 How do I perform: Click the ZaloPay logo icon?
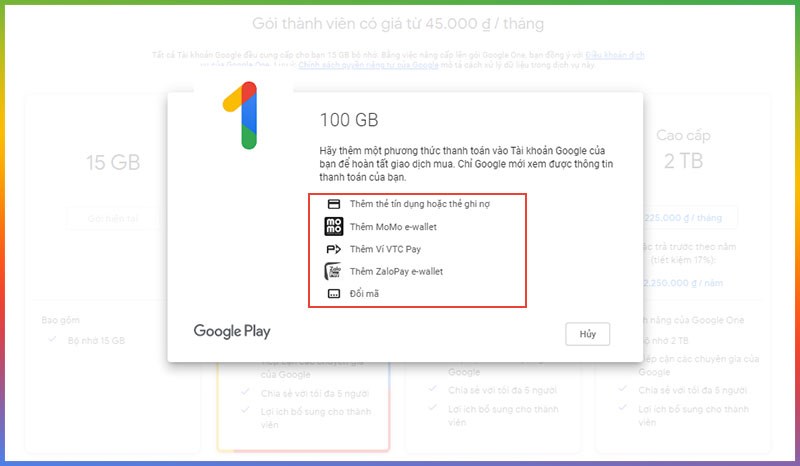click(333, 271)
